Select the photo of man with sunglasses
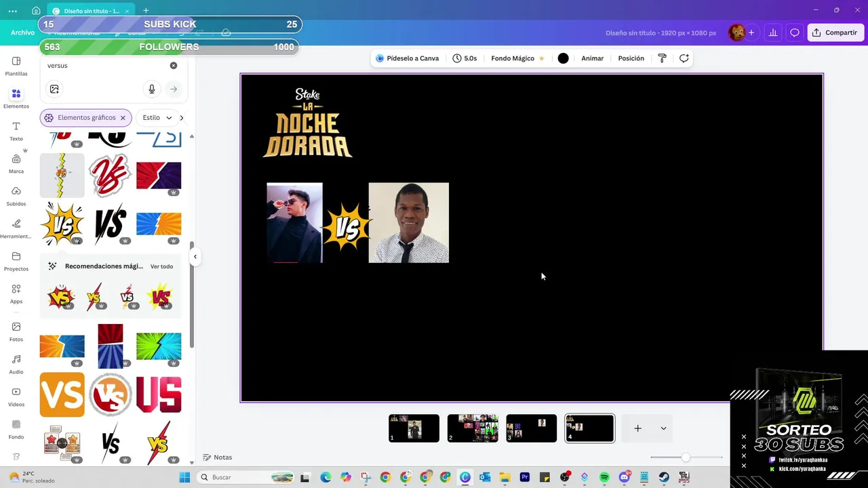Viewport: 868px width, 488px height. point(295,222)
